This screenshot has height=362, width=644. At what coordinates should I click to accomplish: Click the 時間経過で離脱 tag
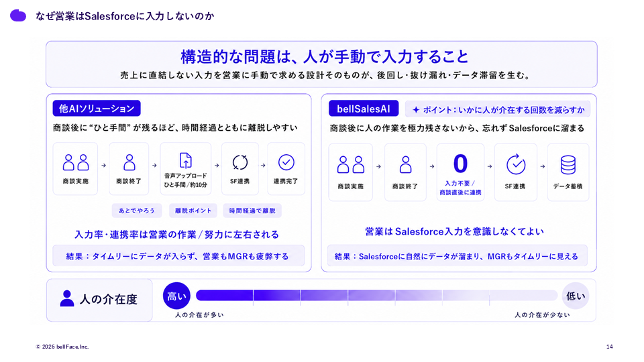(x=252, y=210)
